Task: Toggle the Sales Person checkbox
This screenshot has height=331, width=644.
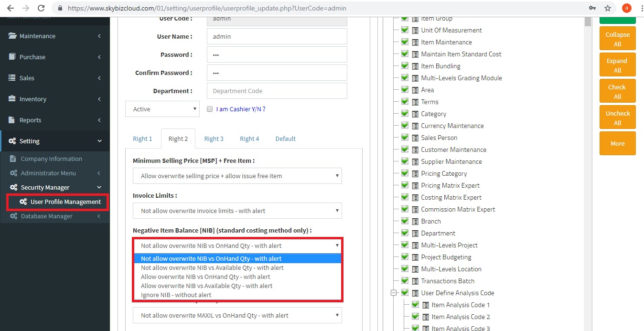Action: (405, 138)
